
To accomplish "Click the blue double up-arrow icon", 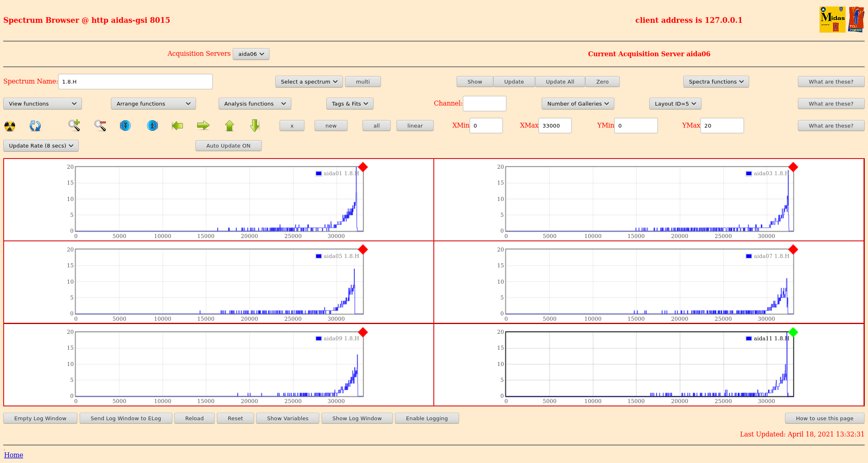I will click(x=152, y=126).
